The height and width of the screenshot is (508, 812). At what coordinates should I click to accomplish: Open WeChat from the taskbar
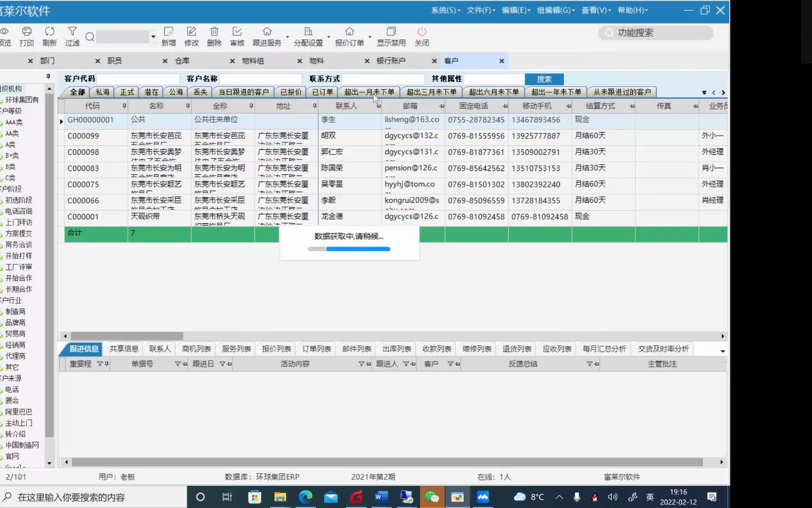[432, 497]
